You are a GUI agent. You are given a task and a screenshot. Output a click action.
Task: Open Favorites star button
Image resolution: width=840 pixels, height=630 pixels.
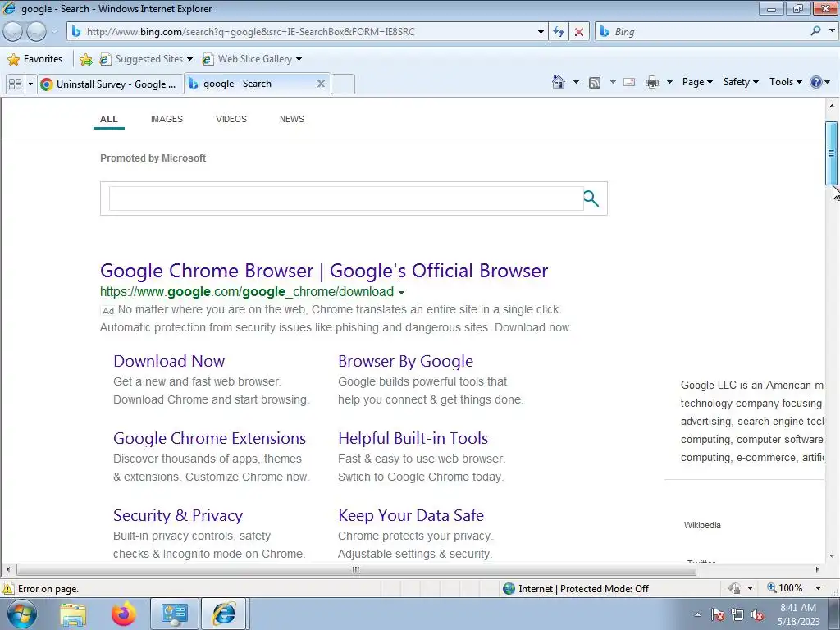[x=35, y=59]
